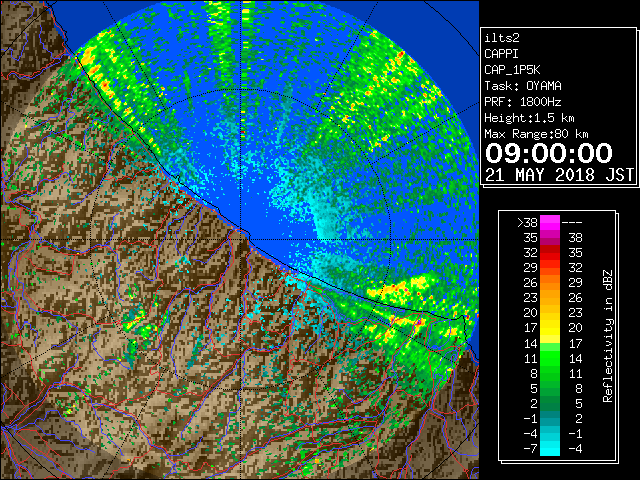This screenshot has width=640, height=480.
Task: Click the 'Max Range:80 km' text
Action: tap(536, 134)
